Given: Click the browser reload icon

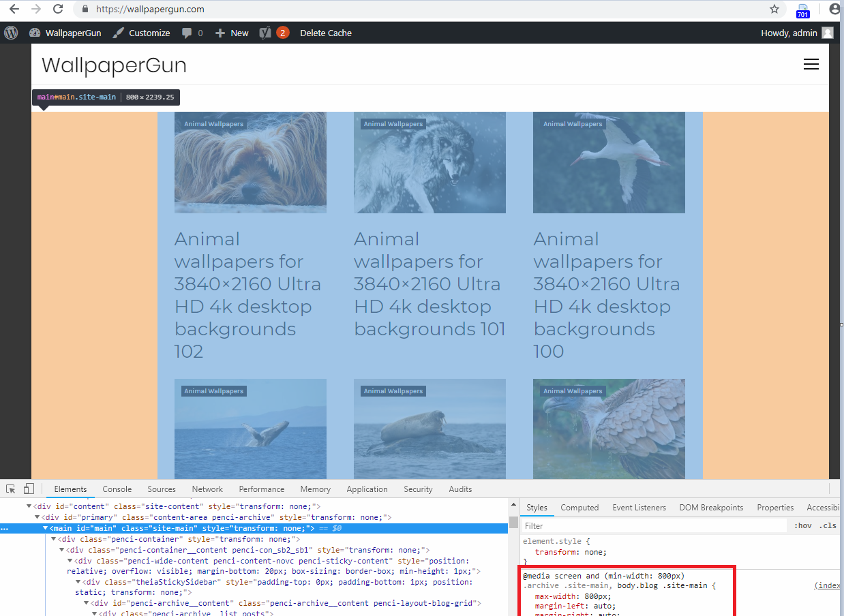Looking at the screenshot, I should (x=58, y=9).
